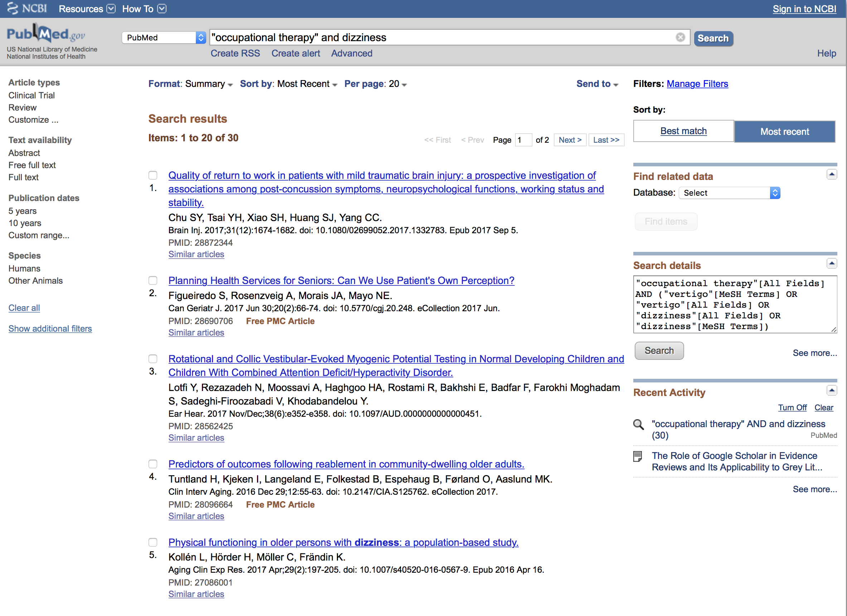The image size is (847, 616).
Task: Click the document icon beside Google Scholar entry
Action: pos(638,456)
